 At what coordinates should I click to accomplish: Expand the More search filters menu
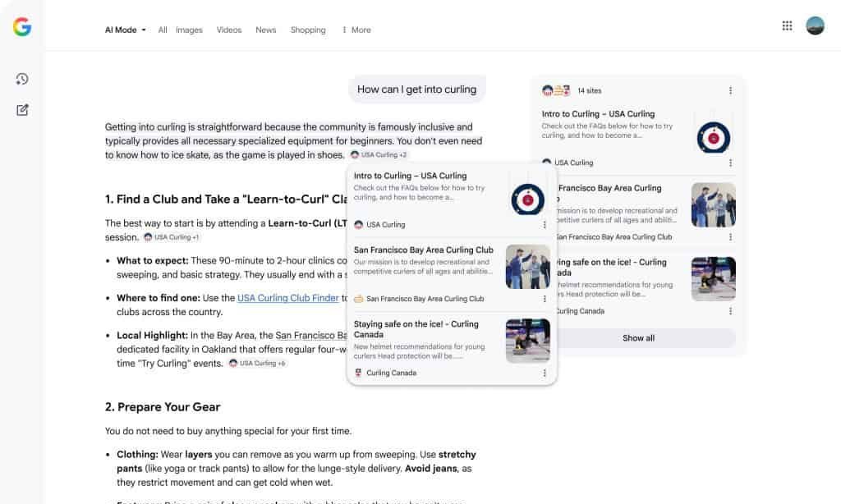356,30
